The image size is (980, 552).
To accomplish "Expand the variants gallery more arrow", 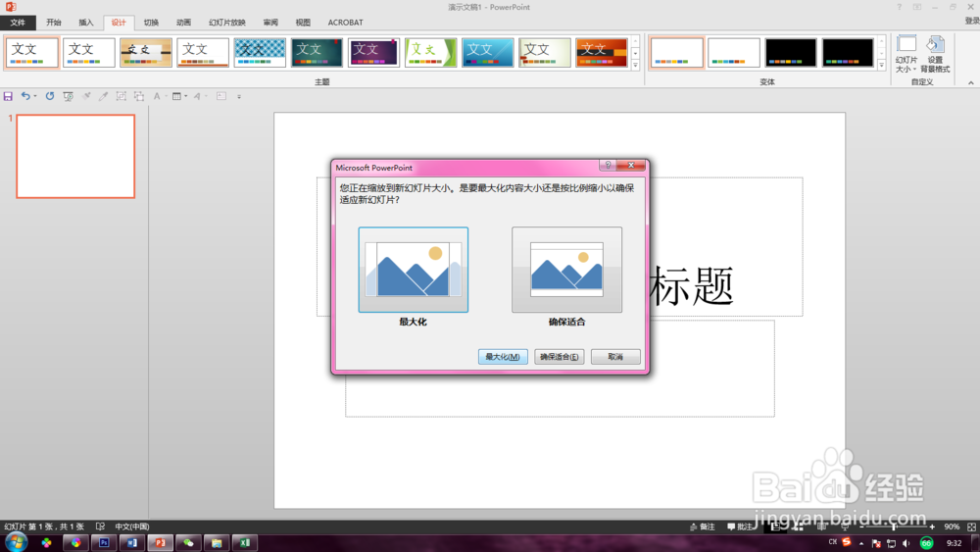I will 882,65.
